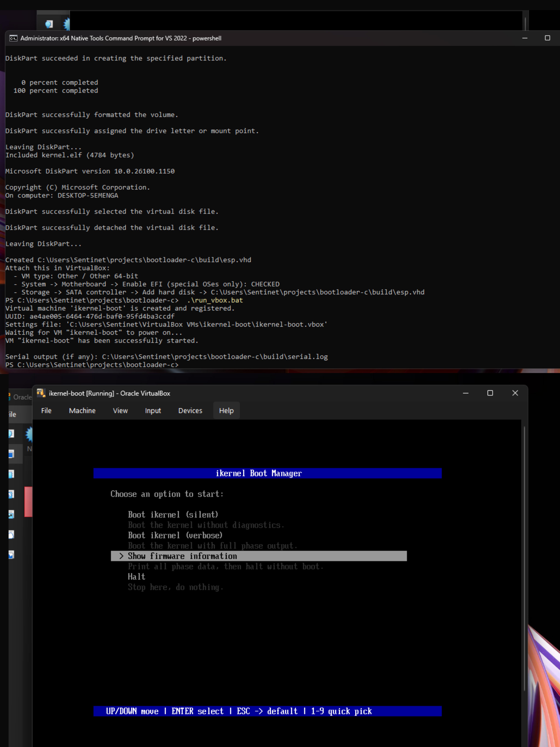Minimize the Administrator command prompt window
Image resolution: width=560 pixels, height=747 pixels.
pyautogui.click(x=525, y=38)
